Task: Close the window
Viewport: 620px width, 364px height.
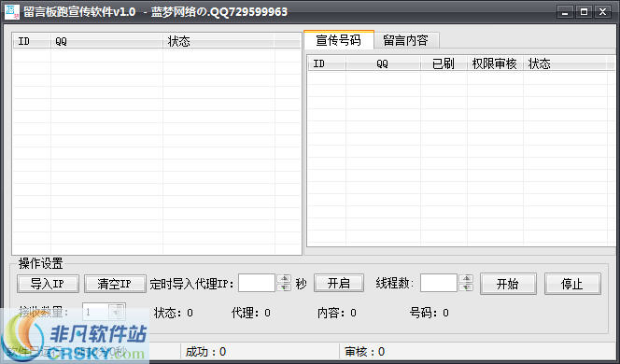Action: 603,12
